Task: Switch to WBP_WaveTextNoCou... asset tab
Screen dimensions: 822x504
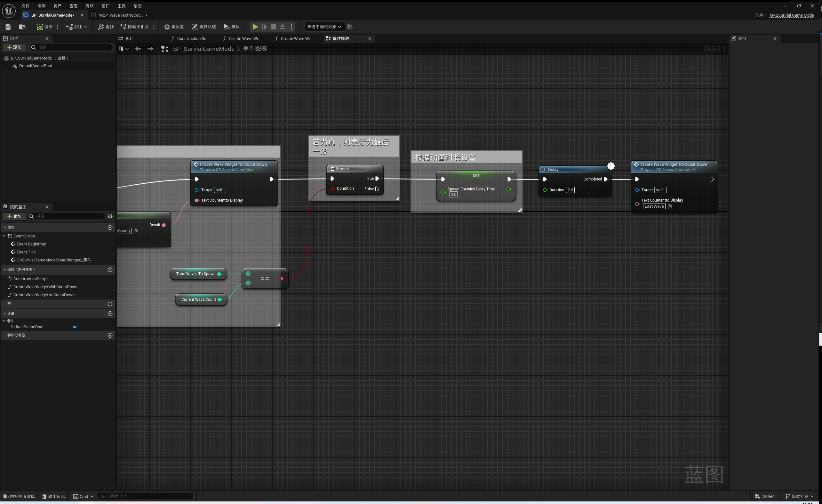Action: coord(120,15)
